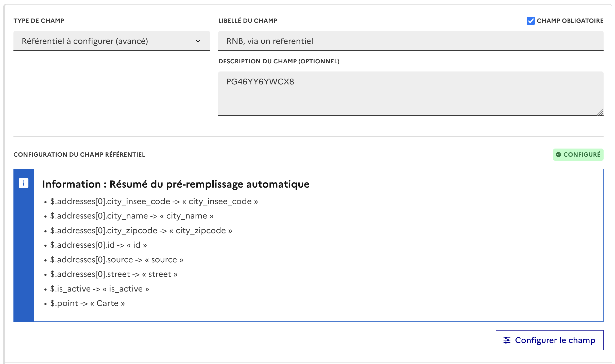615x364 pixels.
Task: Open the Type de champ dropdown
Action: (x=112, y=41)
